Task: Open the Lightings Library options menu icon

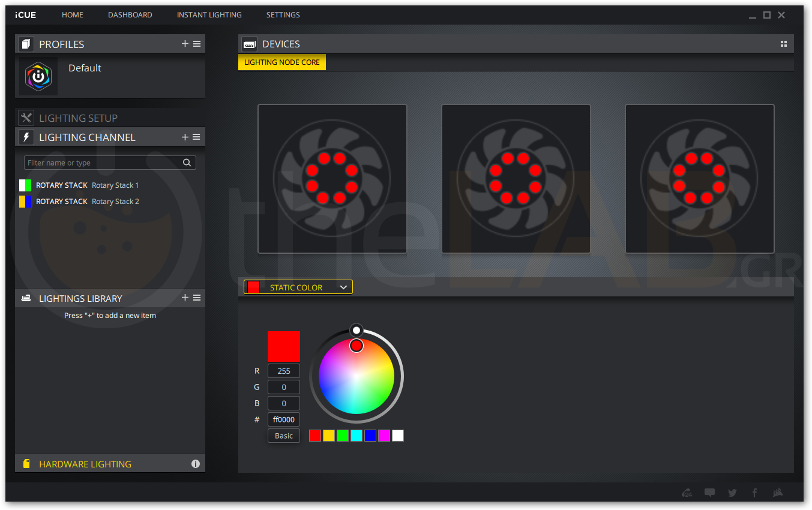Action: point(197,298)
